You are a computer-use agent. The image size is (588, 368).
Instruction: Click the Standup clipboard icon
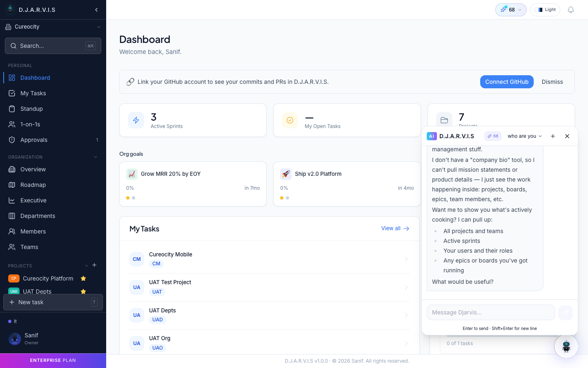tap(12, 109)
